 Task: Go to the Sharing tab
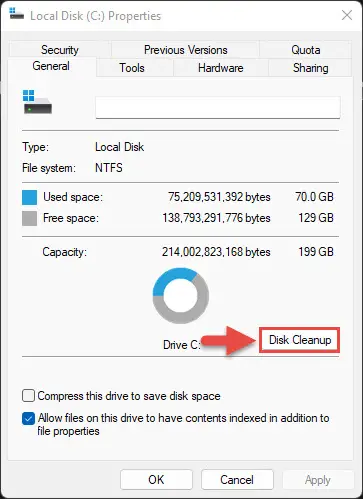click(x=310, y=68)
